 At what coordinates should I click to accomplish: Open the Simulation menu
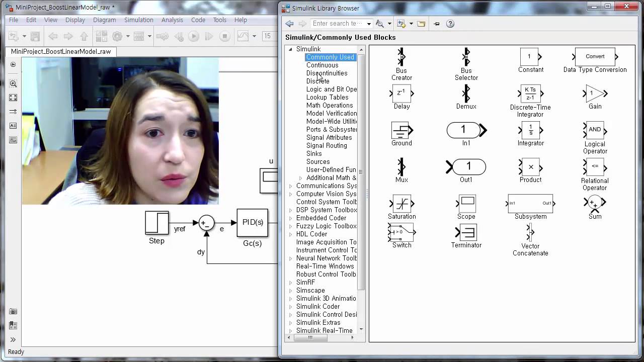[x=139, y=20]
